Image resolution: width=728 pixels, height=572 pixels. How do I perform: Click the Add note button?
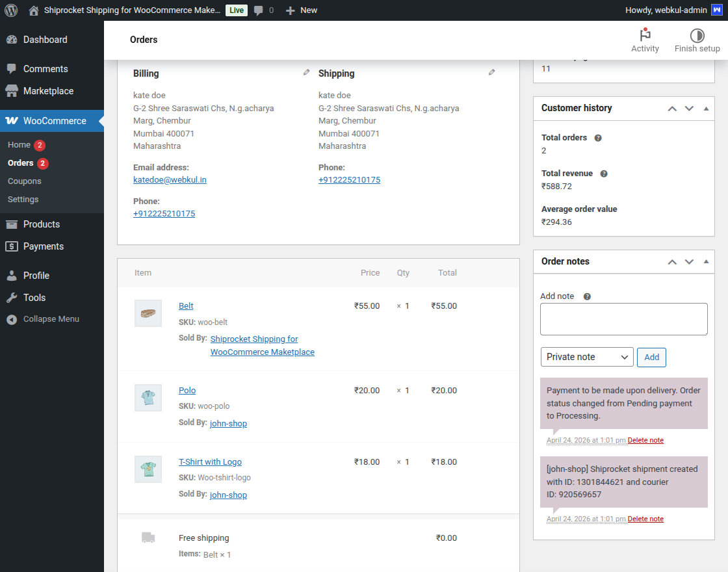tap(651, 357)
